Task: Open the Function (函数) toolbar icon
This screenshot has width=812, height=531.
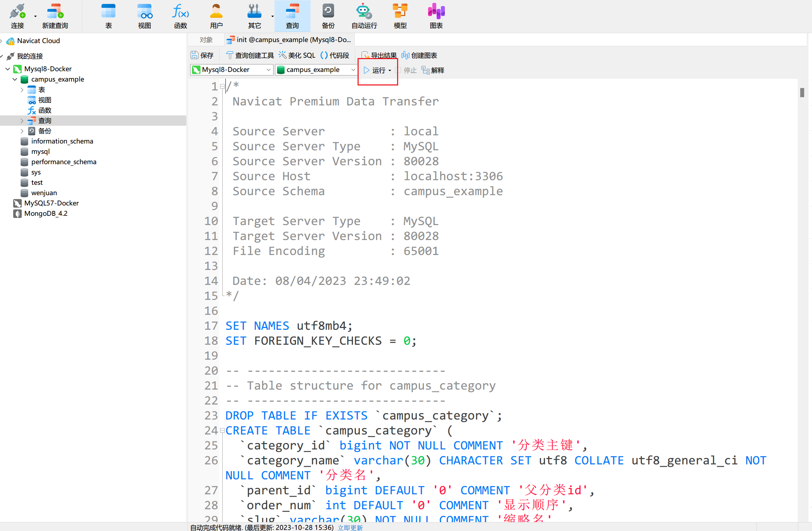Action: (x=181, y=16)
